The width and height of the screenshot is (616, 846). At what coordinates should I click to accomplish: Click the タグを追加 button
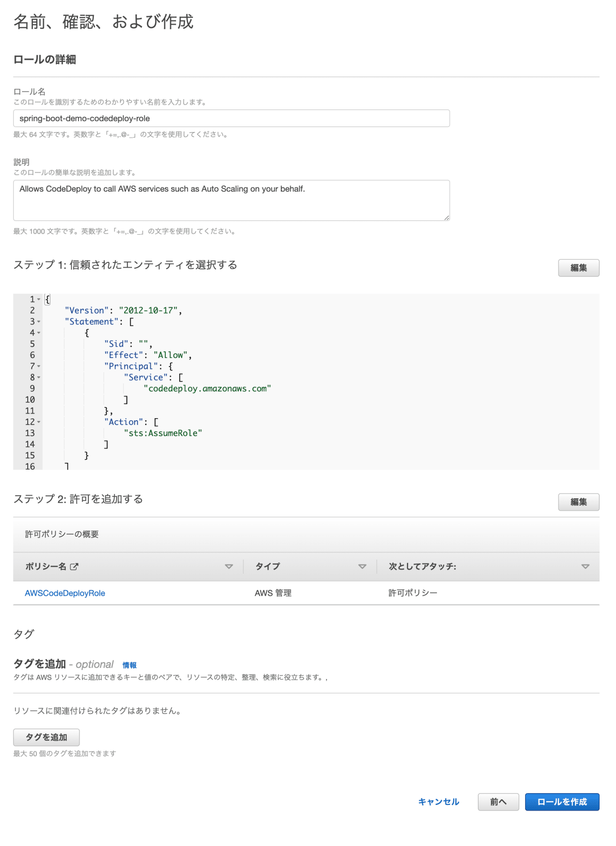(x=46, y=737)
